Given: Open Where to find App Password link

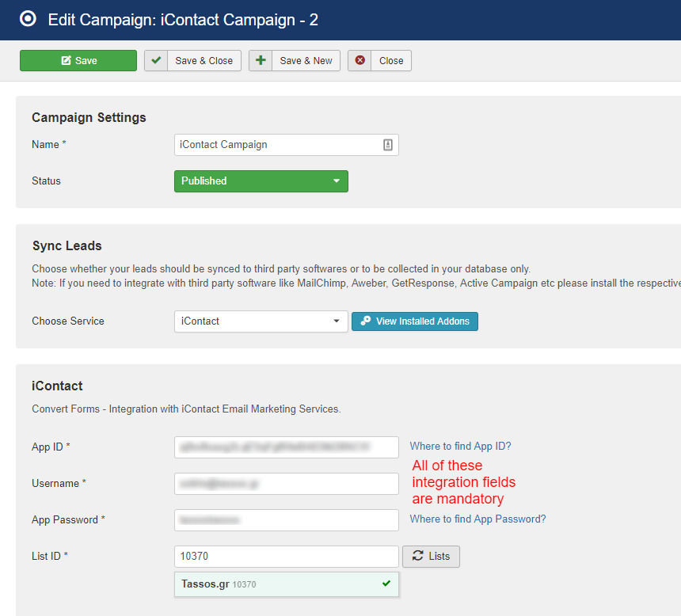Looking at the screenshot, I should 477,519.
